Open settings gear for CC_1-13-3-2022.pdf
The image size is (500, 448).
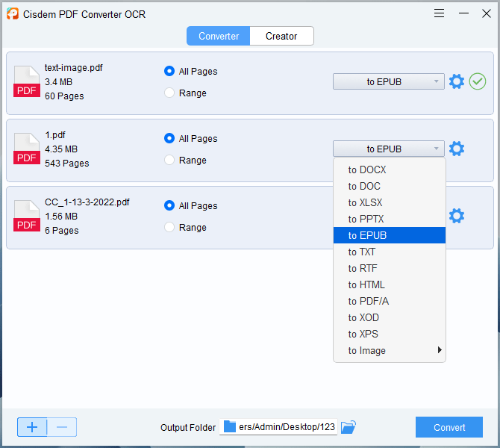(x=457, y=217)
